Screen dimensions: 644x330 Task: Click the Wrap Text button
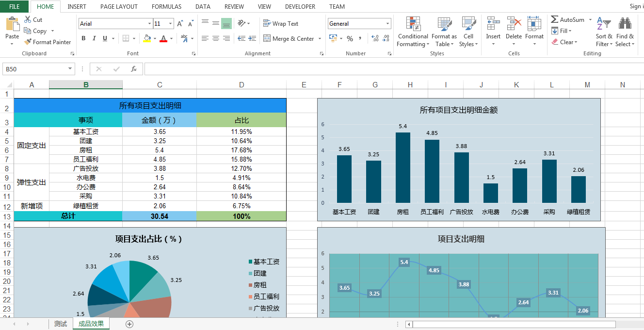(281, 23)
